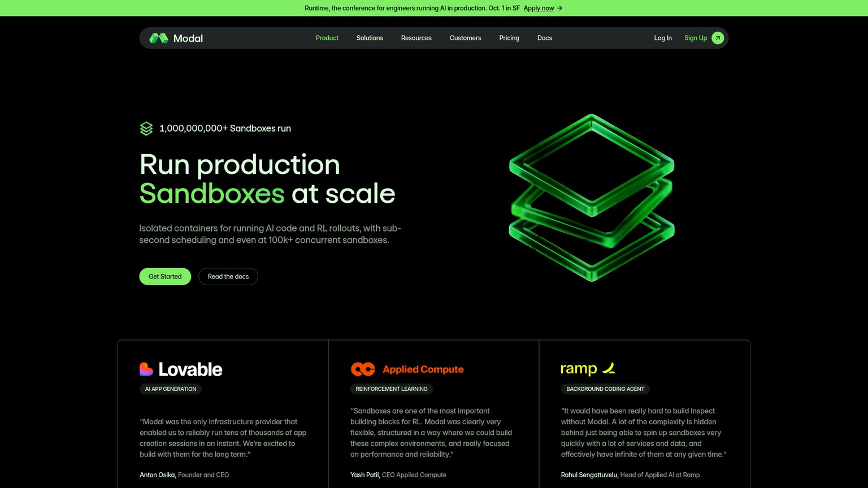Viewport: 868px width, 488px height.
Task: Click the BACKGROUND CODING AGENT tag
Action: coord(605,389)
